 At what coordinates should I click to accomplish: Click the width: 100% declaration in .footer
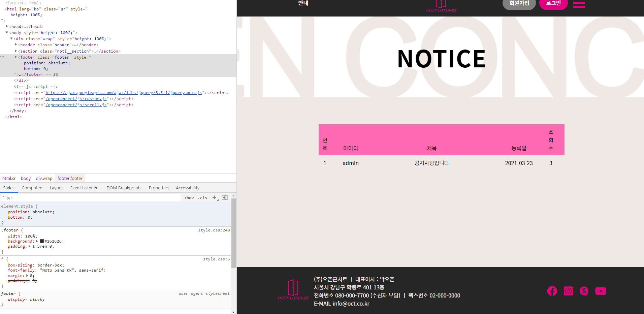23,236
